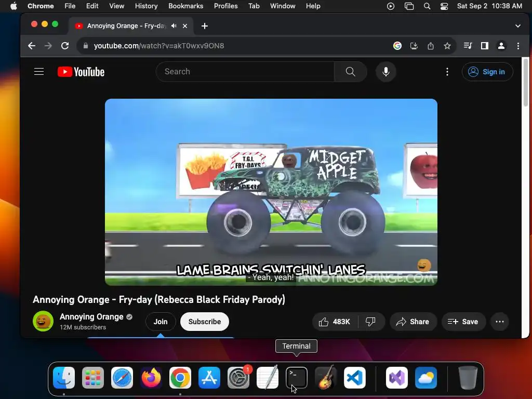This screenshot has height=399, width=532.
Task: Toggle Chrome side panel
Action: [485, 46]
